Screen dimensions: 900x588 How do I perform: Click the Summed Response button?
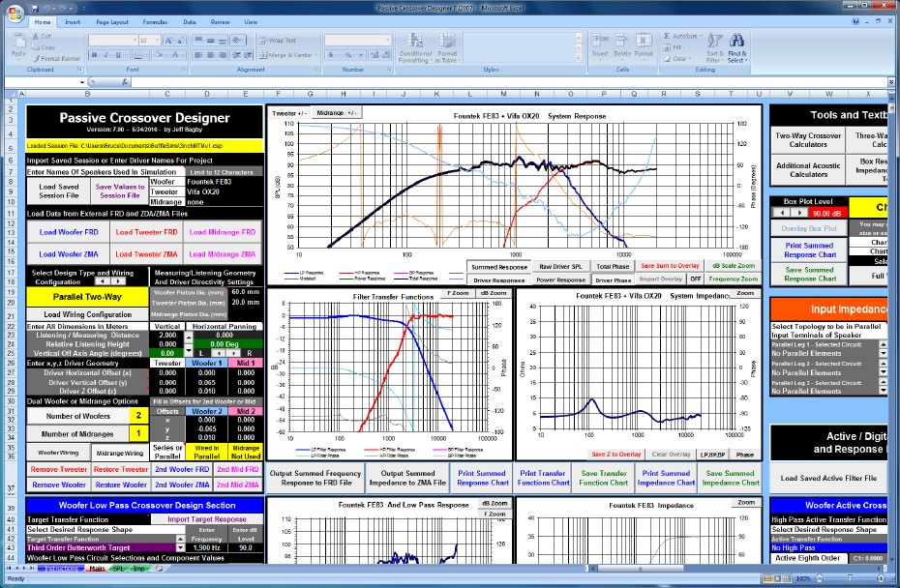pyautogui.click(x=498, y=267)
